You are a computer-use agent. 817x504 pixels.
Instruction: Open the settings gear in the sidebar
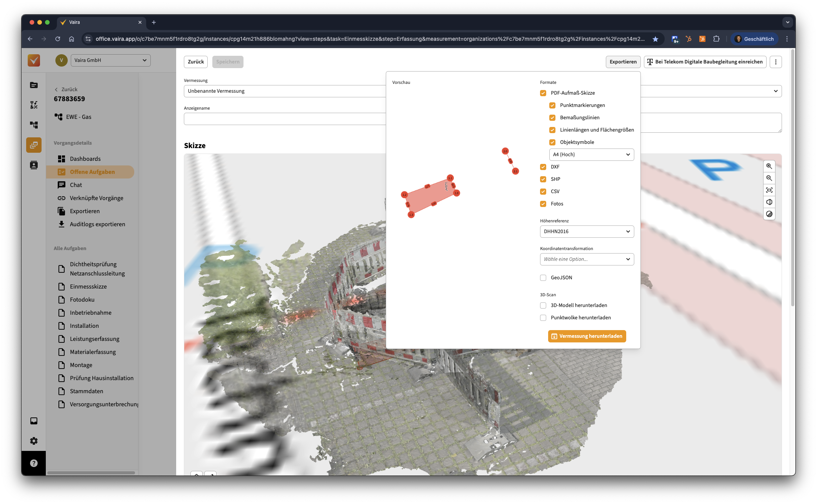pyautogui.click(x=34, y=441)
